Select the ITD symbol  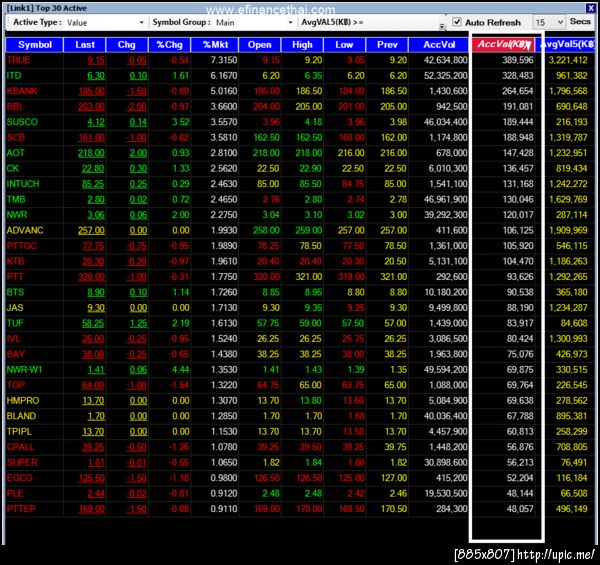pyautogui.click(x=14, y=76)
